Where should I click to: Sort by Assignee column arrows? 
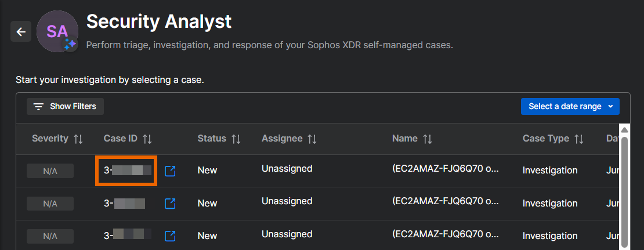point(312,139)
